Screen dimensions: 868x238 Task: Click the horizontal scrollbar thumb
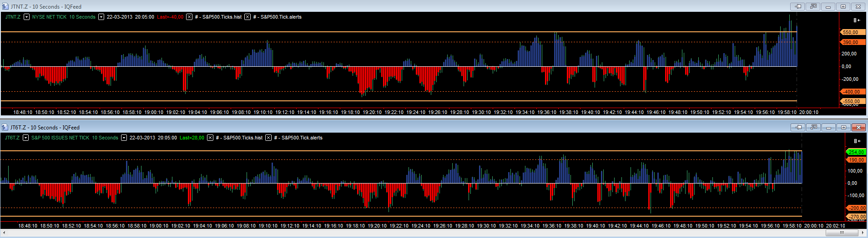pos(842,233)
